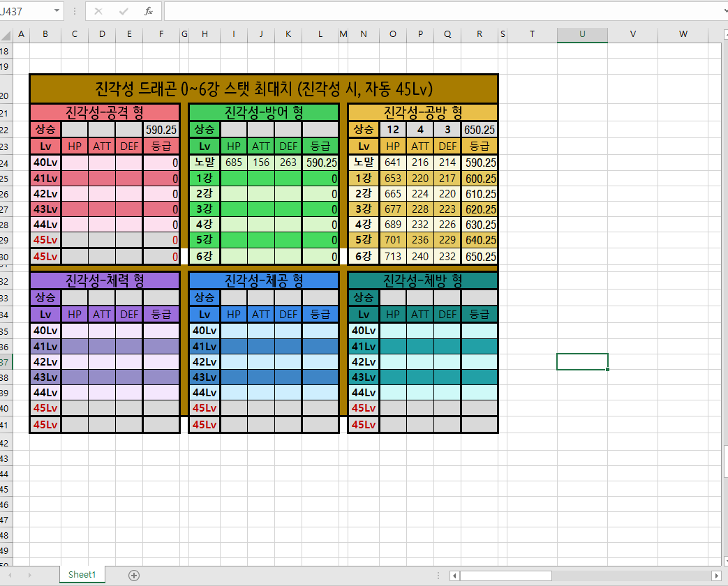Switch to the Sheet1 tab

point(82,575)
